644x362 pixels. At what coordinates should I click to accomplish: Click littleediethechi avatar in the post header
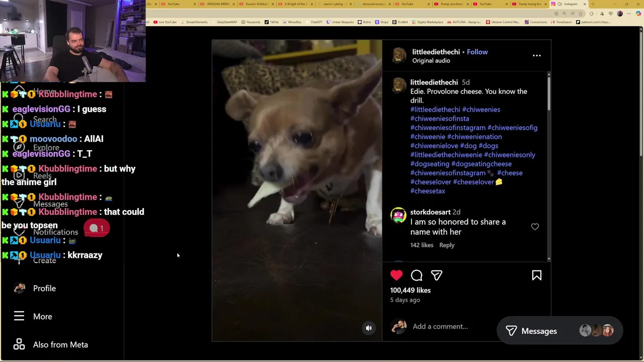(399, 56)
